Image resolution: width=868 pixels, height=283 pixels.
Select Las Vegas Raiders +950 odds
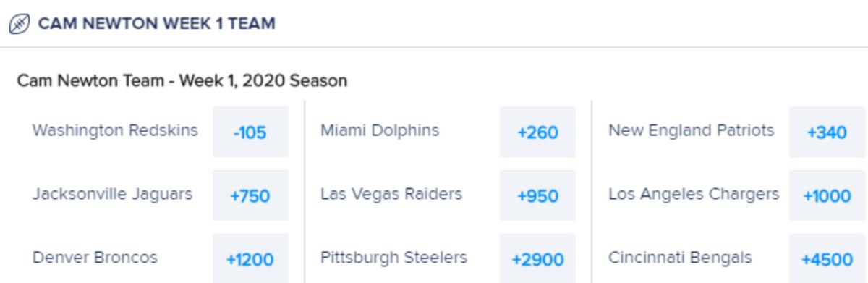[537, 196]
